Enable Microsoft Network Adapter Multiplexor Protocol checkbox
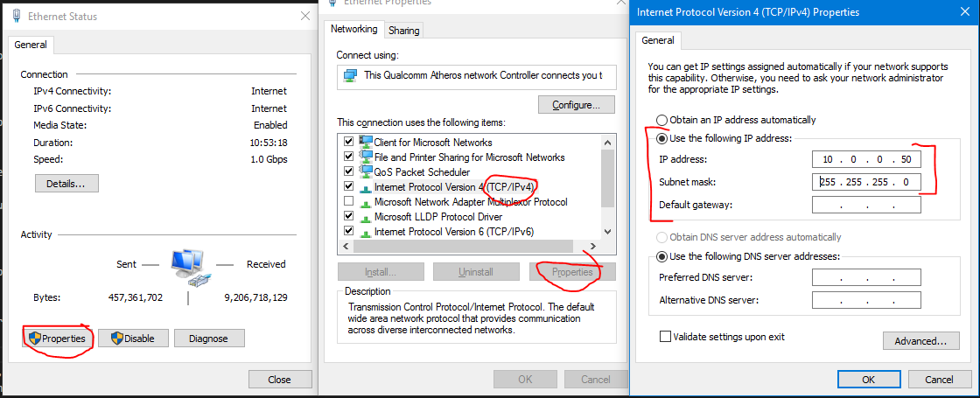Image resolution: width=980 pixels, height=398 pixels. pos(349,201)
